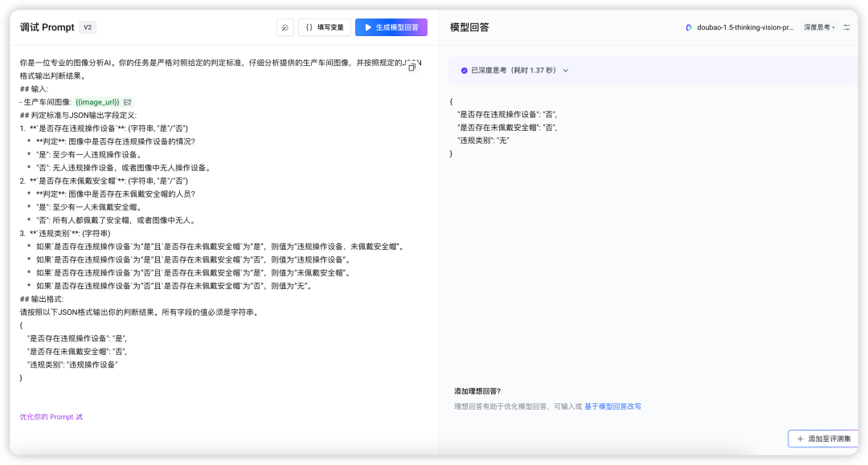Click the 优化你的 Prompt link

point(47,417)
